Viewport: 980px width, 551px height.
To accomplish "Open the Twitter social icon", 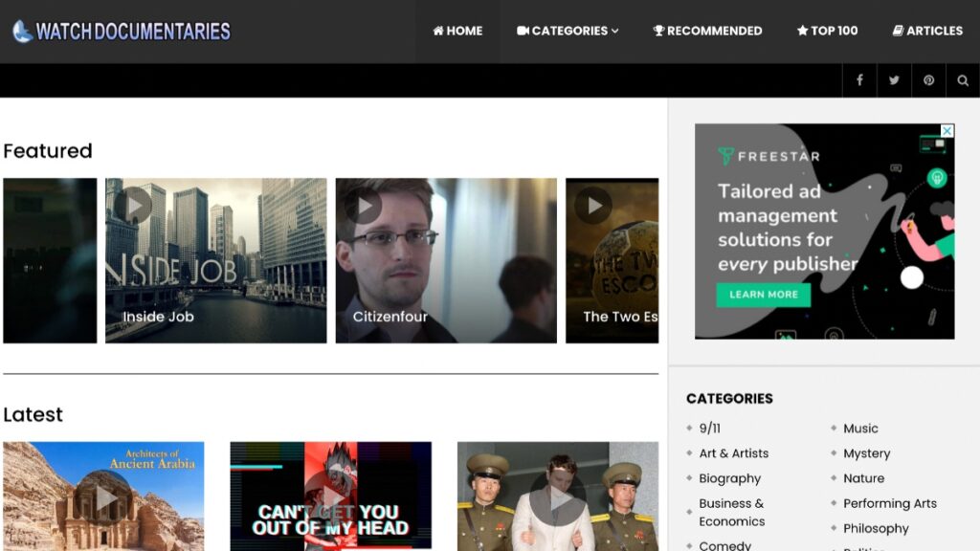I will (894, 80).
